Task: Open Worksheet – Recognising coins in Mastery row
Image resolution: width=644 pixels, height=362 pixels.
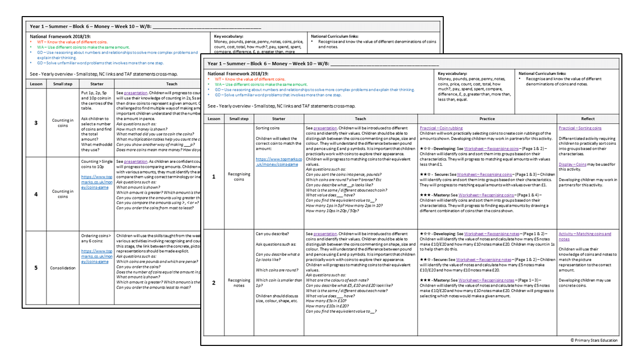Action: 487,195
